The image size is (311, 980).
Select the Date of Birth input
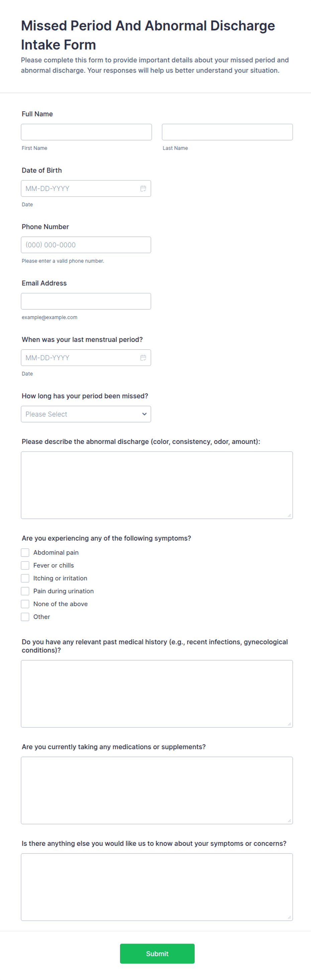(86, 189)
